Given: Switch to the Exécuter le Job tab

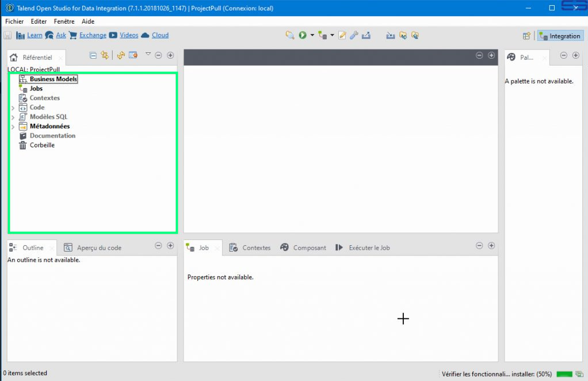Looking at the screenshot, I should (x=362, y=247).
